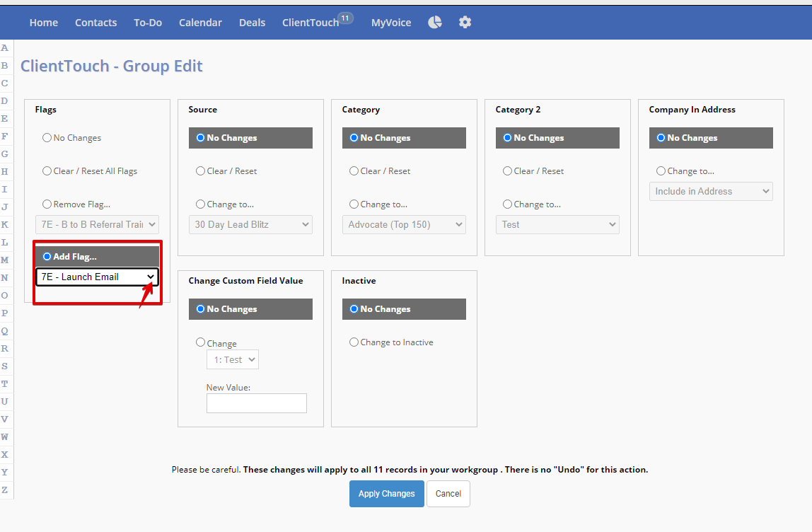Open the Contacts menu
Image resolution: width=812 pixels, height=532 pixels.
pos(95,22)
